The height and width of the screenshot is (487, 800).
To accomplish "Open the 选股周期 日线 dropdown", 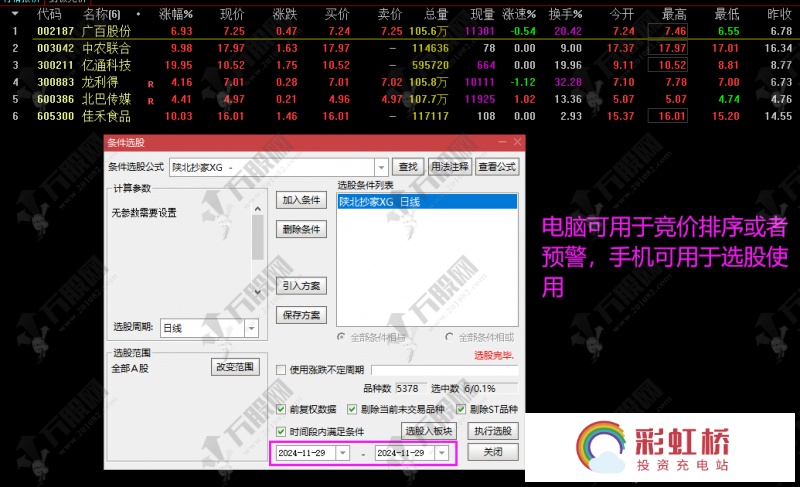I will [x=251, y=328].
